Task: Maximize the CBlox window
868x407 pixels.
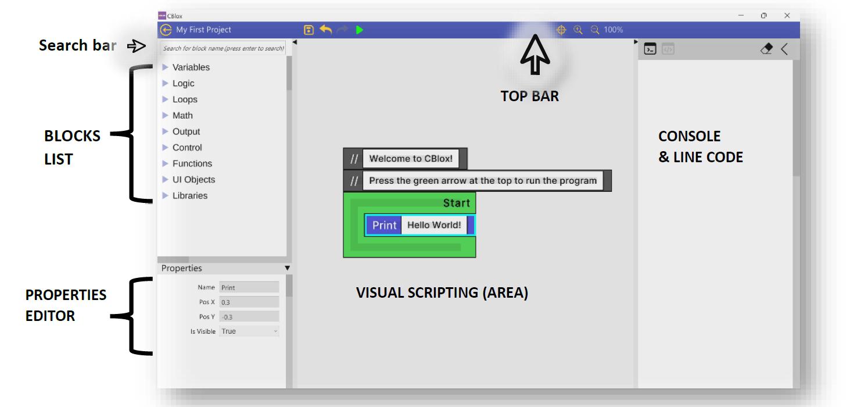Action: point(764,16)
